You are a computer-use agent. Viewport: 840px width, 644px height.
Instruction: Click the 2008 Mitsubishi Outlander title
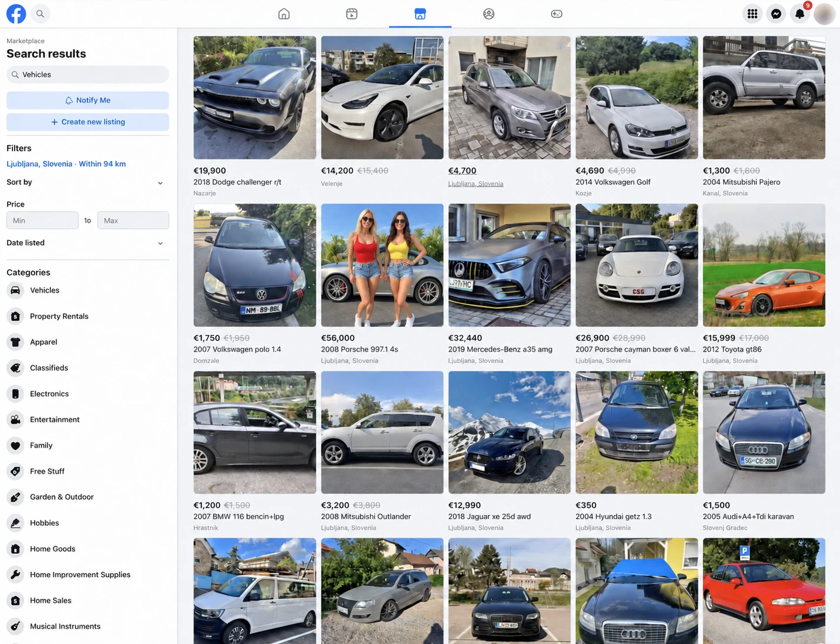[366, 517]
